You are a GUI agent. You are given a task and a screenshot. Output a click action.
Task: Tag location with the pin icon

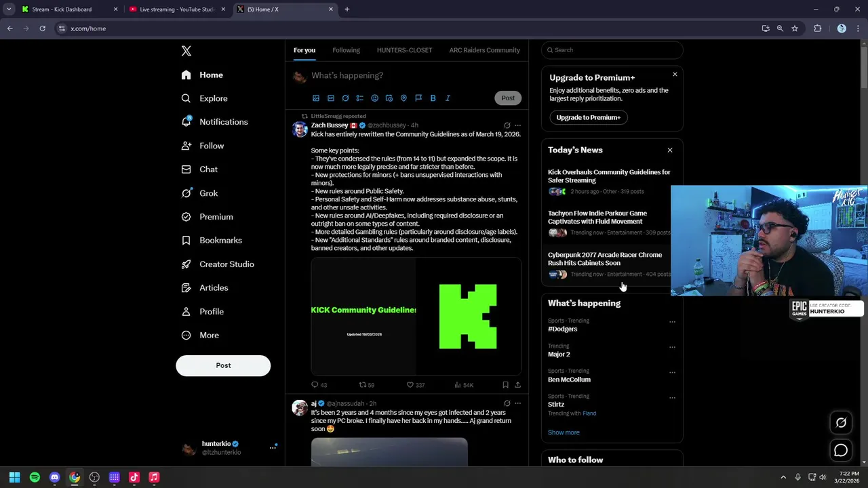click(403, 98)
